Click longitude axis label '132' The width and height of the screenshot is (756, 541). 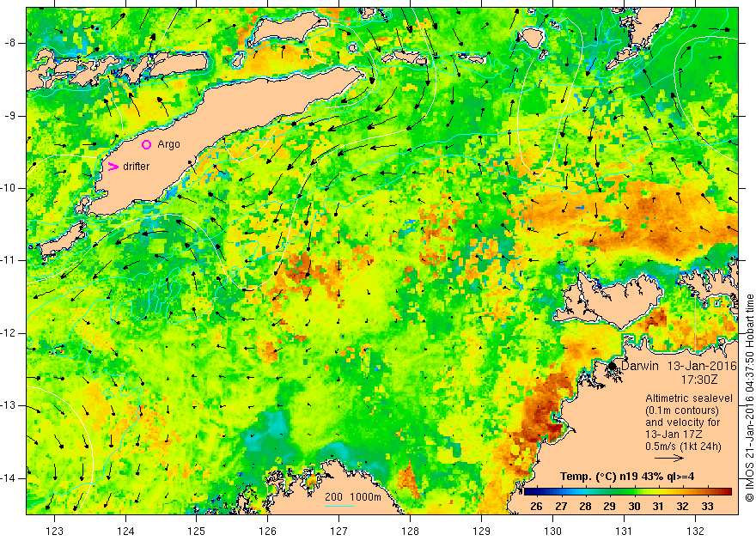click(695, 532)
